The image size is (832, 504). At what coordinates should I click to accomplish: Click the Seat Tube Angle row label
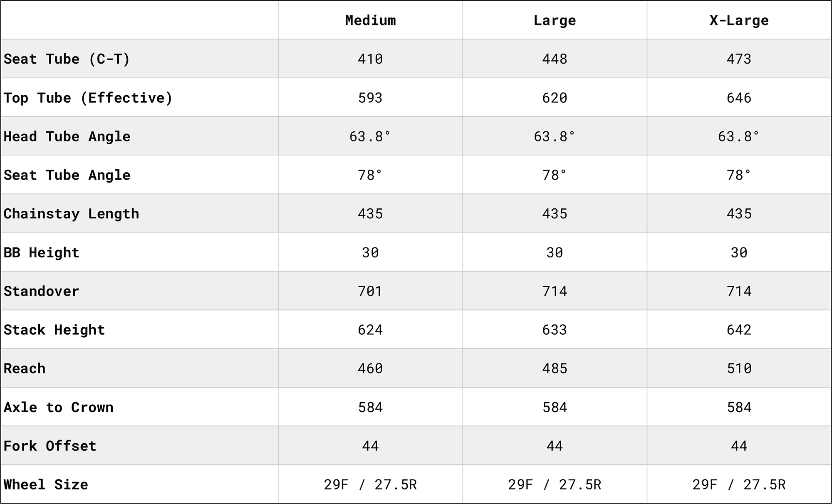click(x=67, y=175)
